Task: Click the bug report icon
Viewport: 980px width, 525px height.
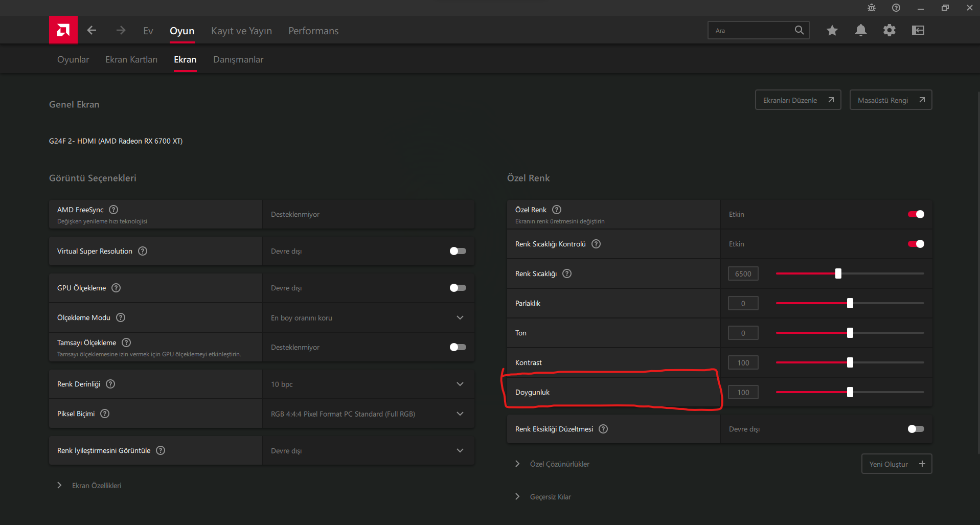Action: [x=871, y=8]
